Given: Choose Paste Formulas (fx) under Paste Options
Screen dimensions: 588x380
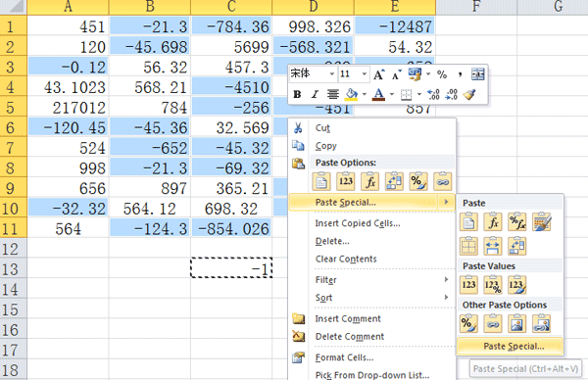Looking at the screenshot, I should (x=369, y=181).
